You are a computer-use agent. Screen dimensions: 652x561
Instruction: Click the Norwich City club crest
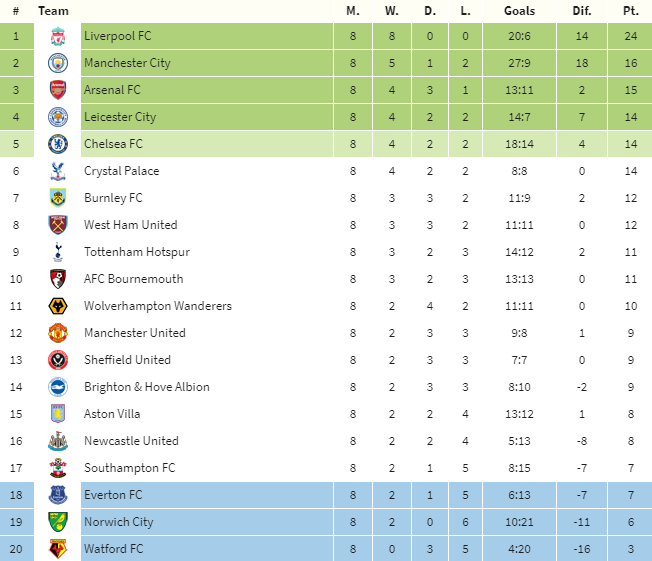point(58,522)
